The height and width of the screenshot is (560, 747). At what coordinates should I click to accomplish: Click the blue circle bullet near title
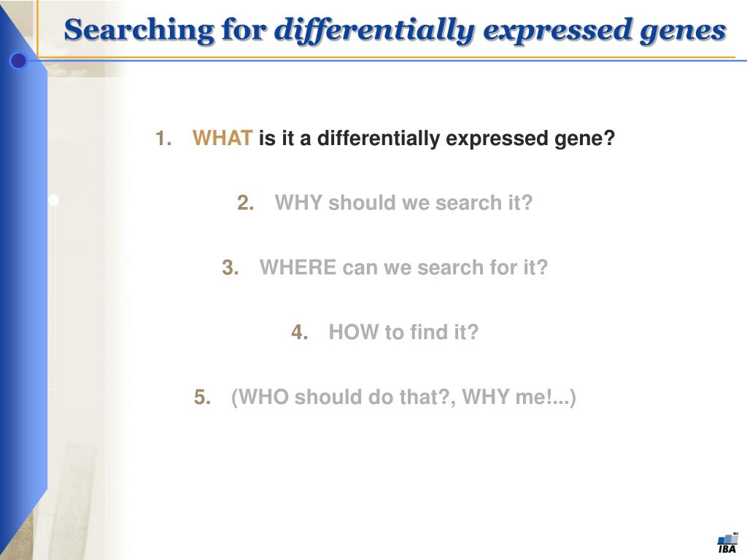pos(18,61)
